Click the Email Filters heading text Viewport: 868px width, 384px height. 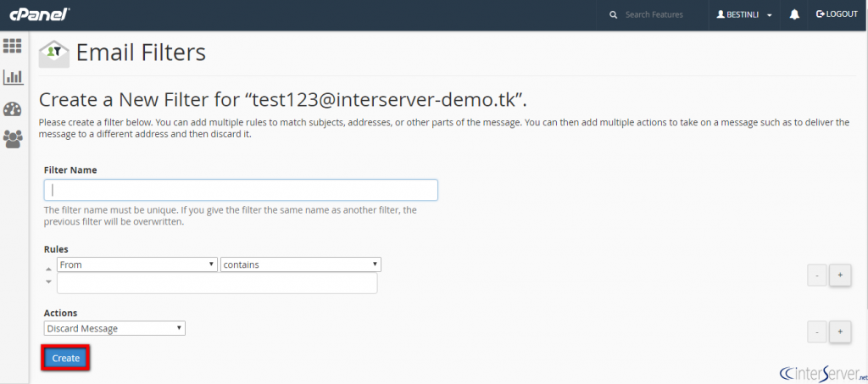[x=141, y=53]
